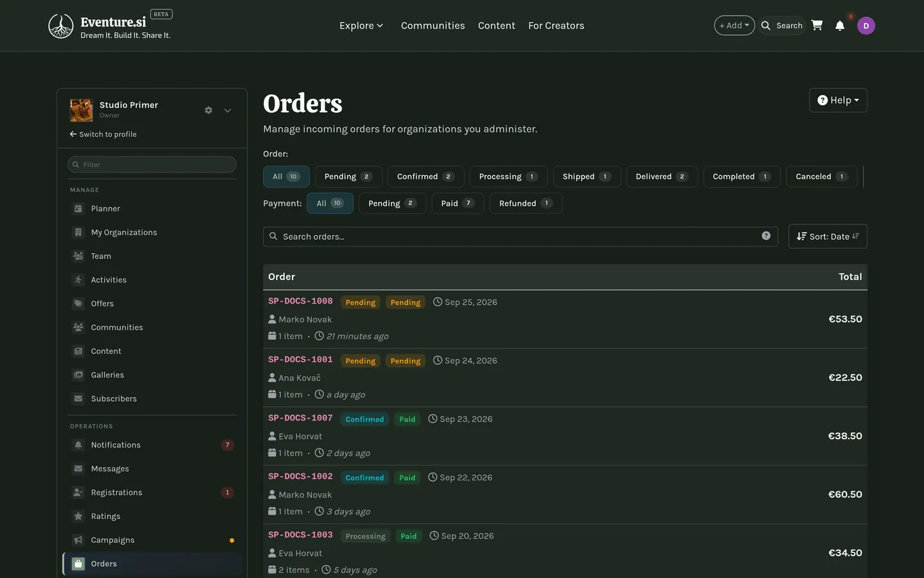The height and width of the screenshot is (578, 924).
Task: Open Studio Primer settings gear
Action: 209,110
